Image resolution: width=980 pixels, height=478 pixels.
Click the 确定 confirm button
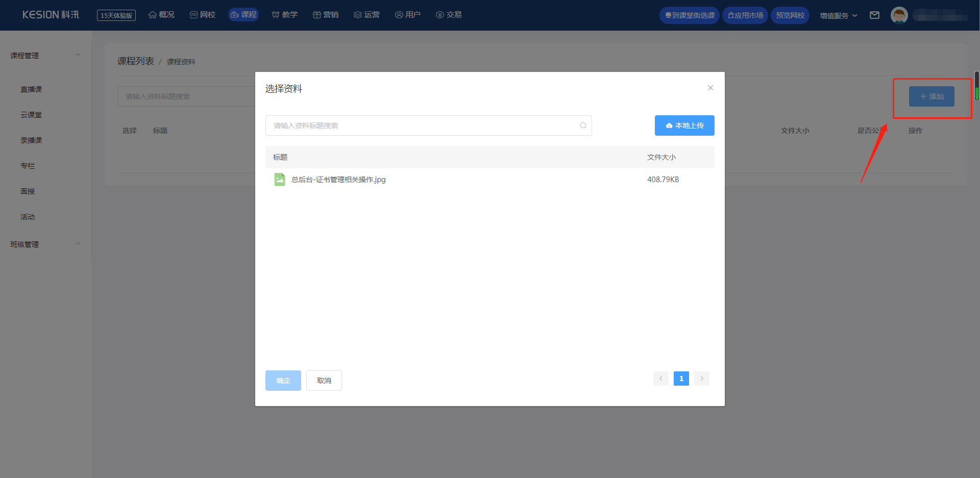point(283,381)
